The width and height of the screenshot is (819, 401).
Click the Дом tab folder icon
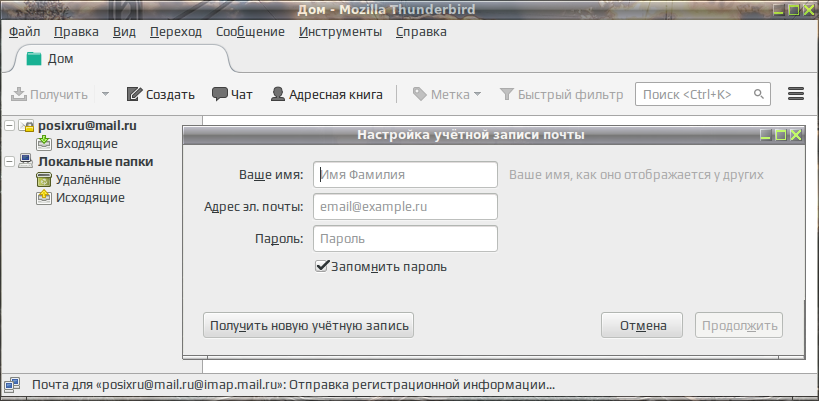pos(34,58)
